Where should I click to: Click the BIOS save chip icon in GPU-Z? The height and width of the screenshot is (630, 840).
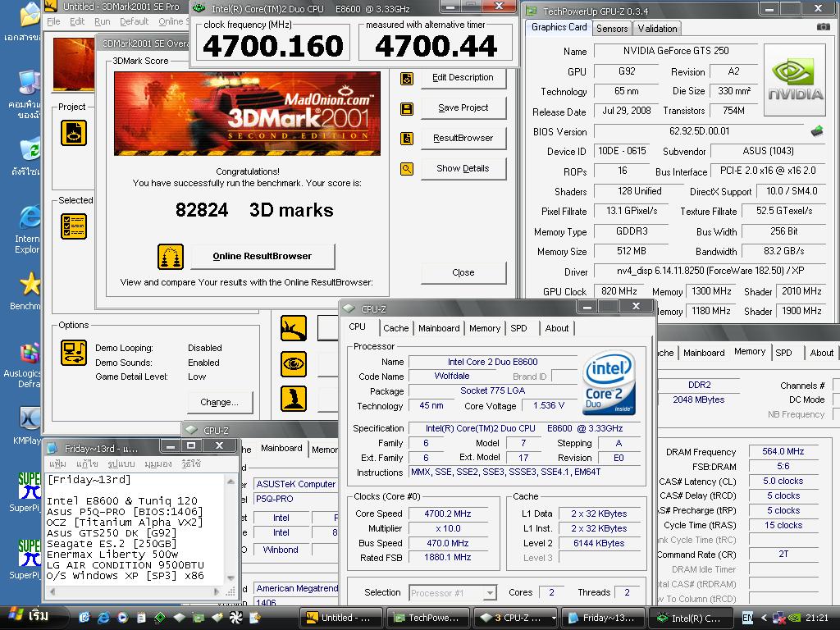pyautogui.click(x=817, y=131)
